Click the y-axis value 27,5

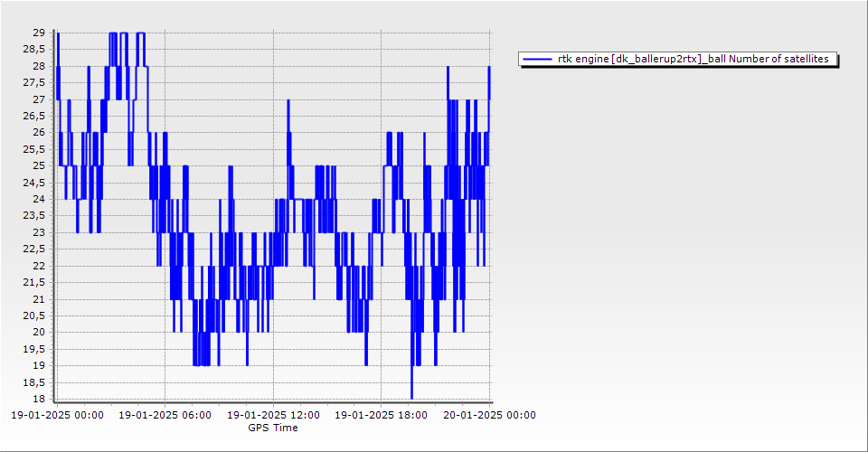click(x=34, y=82)
